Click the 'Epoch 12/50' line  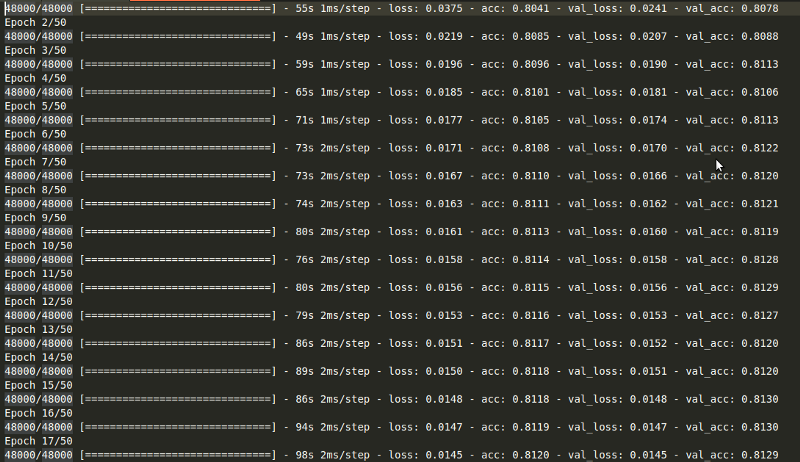(39, 301)
